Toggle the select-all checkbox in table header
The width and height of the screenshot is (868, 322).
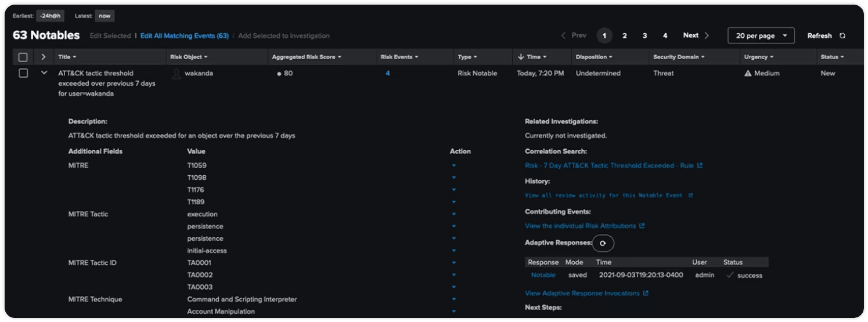pyautogui.click(x=23, y=57)
